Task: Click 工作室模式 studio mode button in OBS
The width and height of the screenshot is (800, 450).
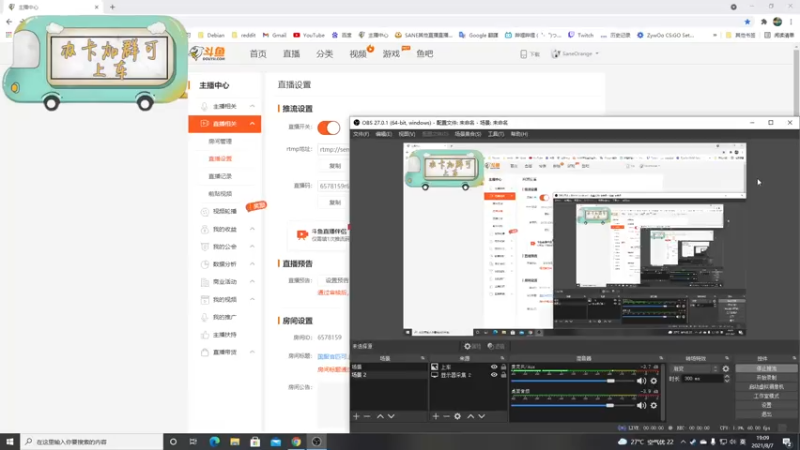Action: [766, 396]
